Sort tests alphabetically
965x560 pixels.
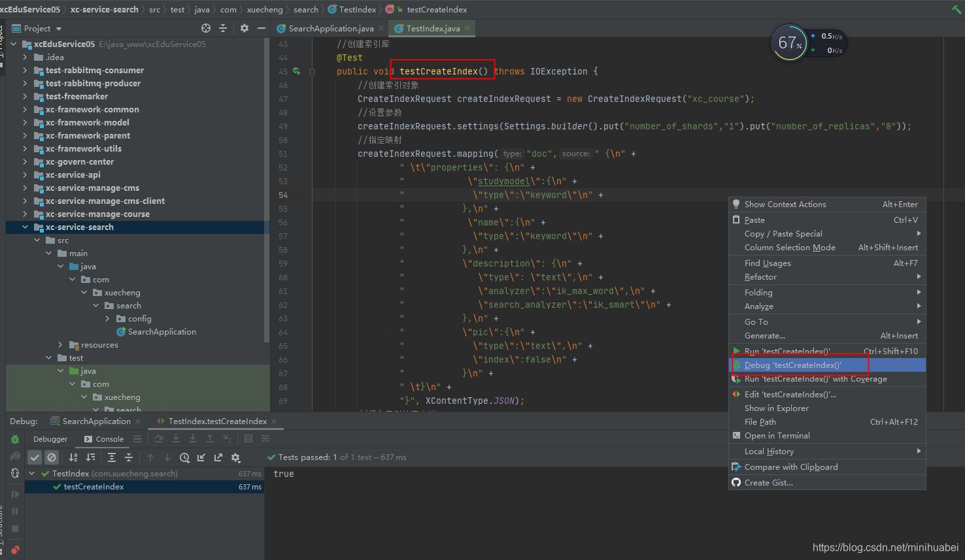[x=73, y=457]
